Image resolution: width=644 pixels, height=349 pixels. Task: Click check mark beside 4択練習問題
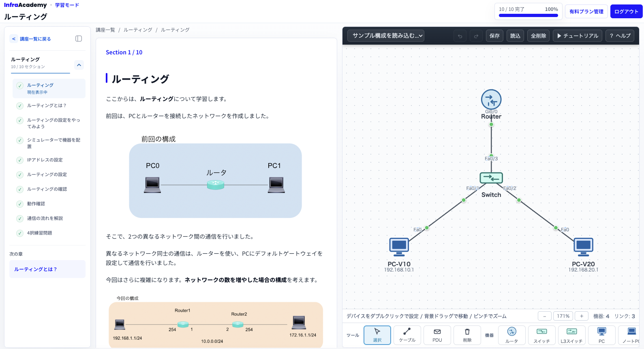[19, 233]
